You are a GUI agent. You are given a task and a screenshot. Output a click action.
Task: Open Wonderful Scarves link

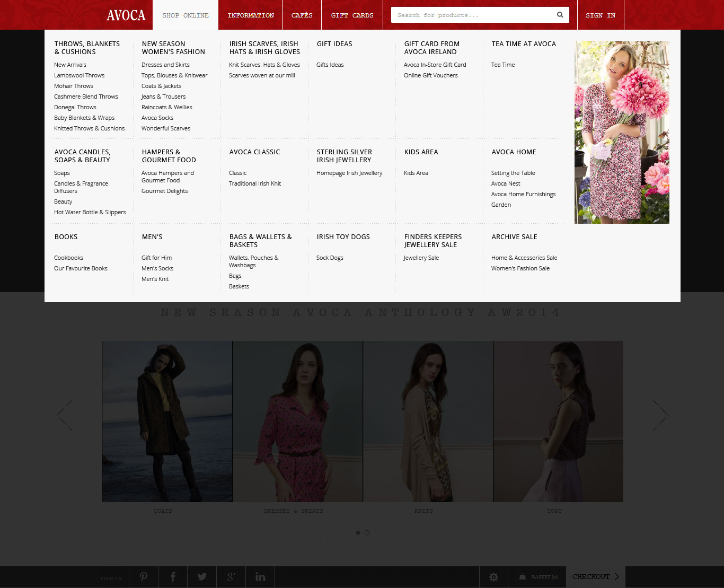click(x=166, y=128)
